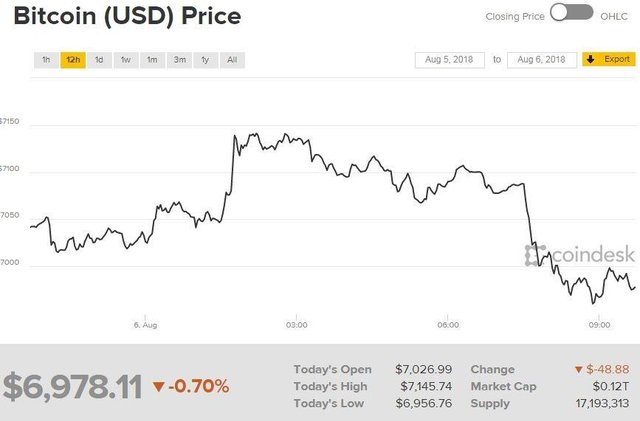Image resolution: width=640 pixels, height=421 pixels.
Task: Click the red down arrow beside -0.70%
Action: click(x=159, y=386)
